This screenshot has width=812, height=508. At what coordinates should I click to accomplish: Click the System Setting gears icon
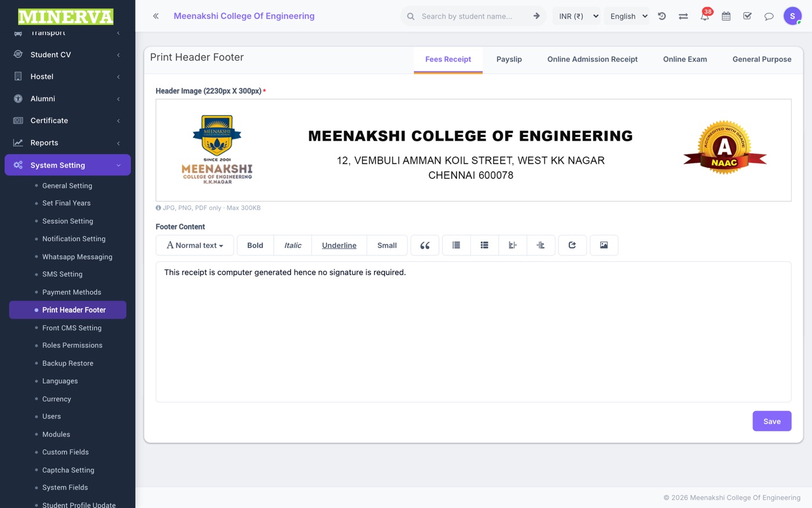click(18, 165)
